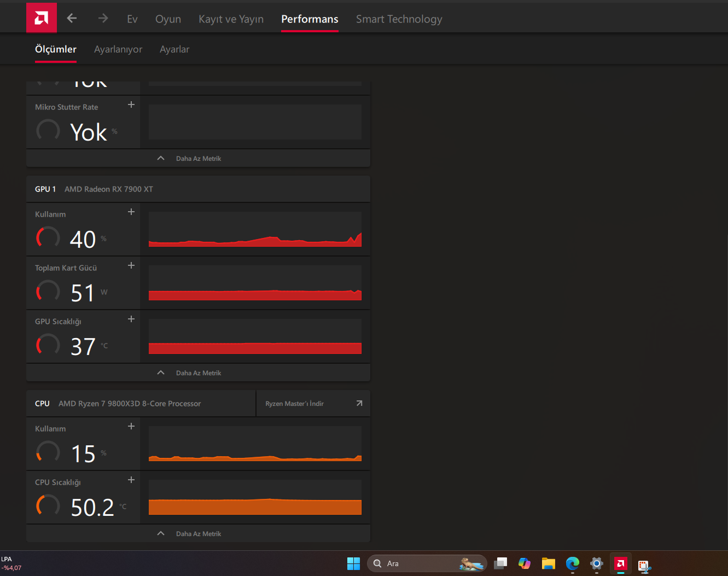Click the power gauge beside 51 W

[48, 292]
